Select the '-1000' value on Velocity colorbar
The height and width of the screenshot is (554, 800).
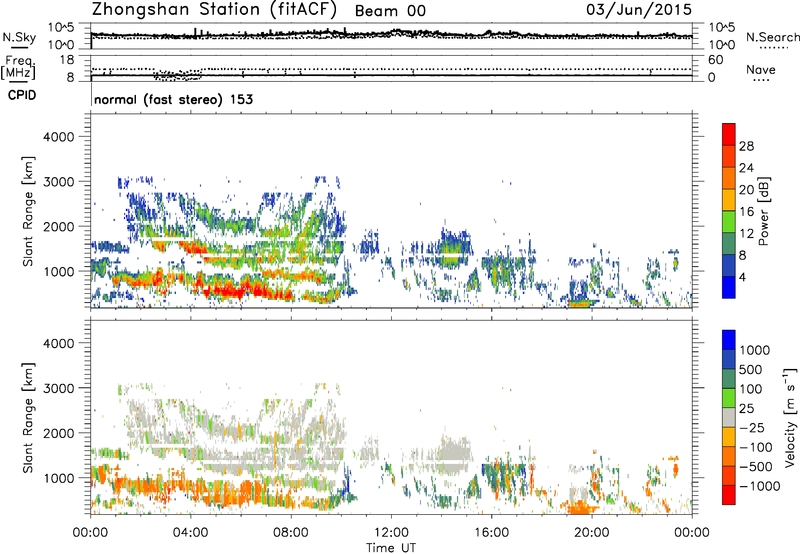tap(759, 486)
